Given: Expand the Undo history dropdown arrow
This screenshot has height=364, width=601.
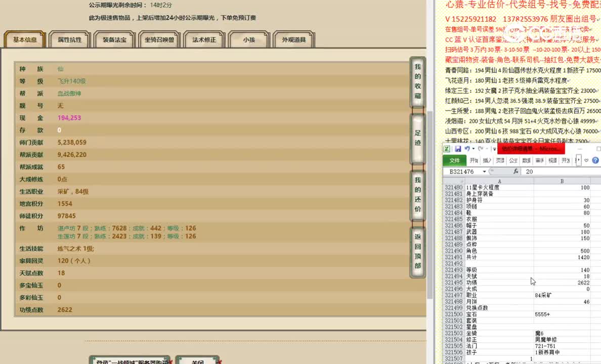Looking at the screenshot, I should pyautogui.click(x=474, y=149).
